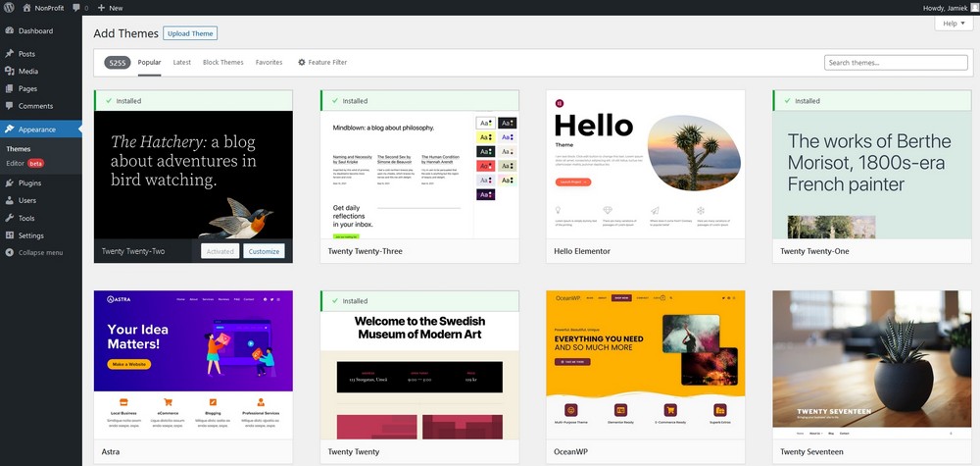Screen dimensions: 980x466
Task: Click the Plugins plug icon
Action: click(x=10, y=183)
